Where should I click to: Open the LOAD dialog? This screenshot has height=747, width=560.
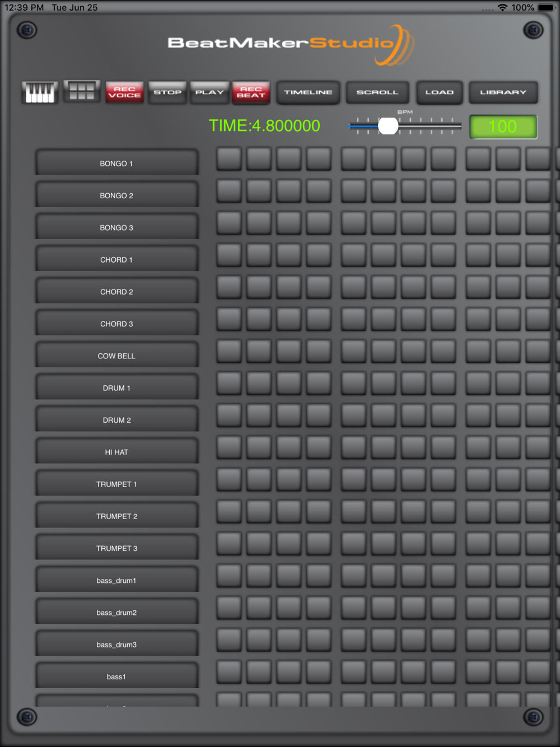pyautogui.click(x=440, y=92)
